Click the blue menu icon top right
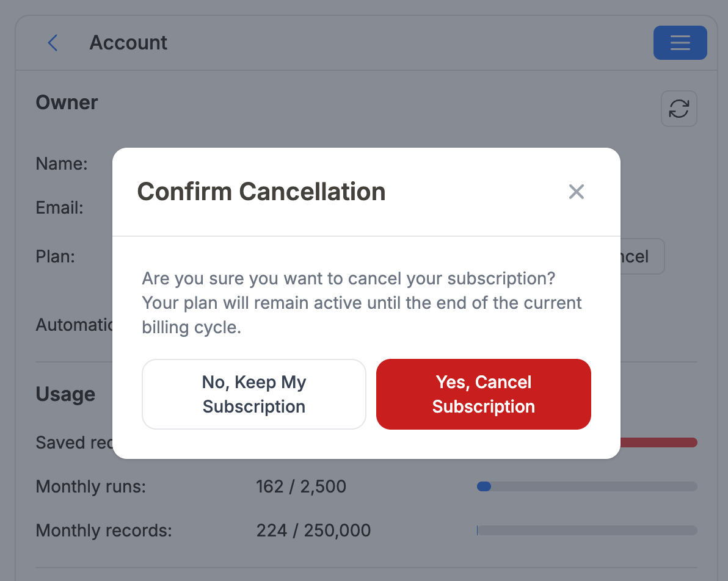This screenshot has width=728, height=581. [x=680, y=42]
